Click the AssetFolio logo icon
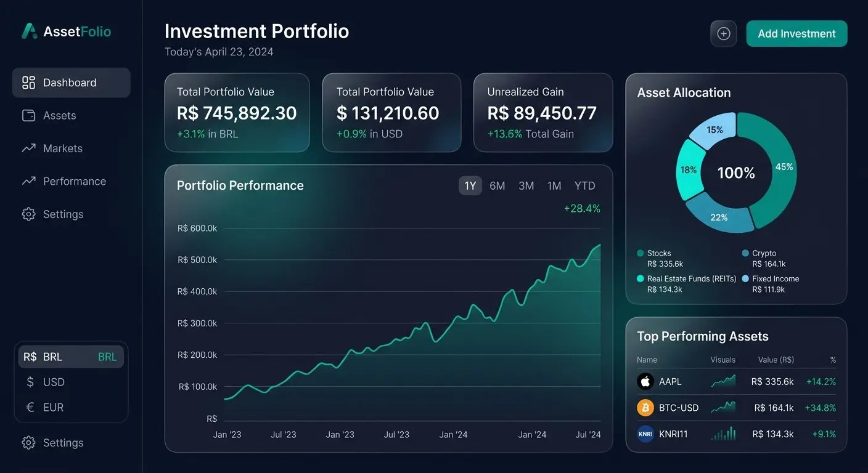The width and height of the screenshot is (868, 473). [29, 31]
